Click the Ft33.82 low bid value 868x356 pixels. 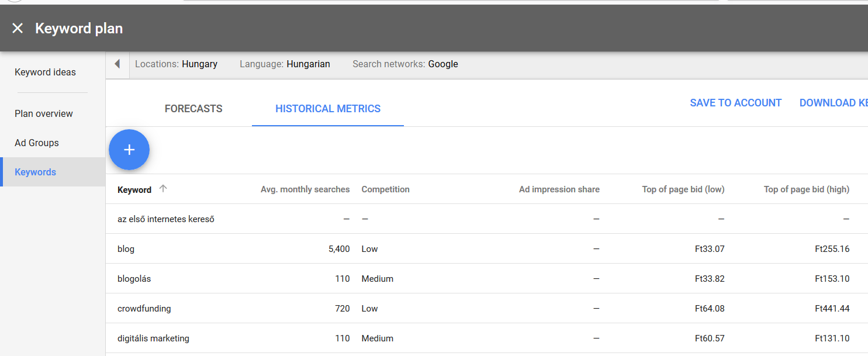pos(710,279)
